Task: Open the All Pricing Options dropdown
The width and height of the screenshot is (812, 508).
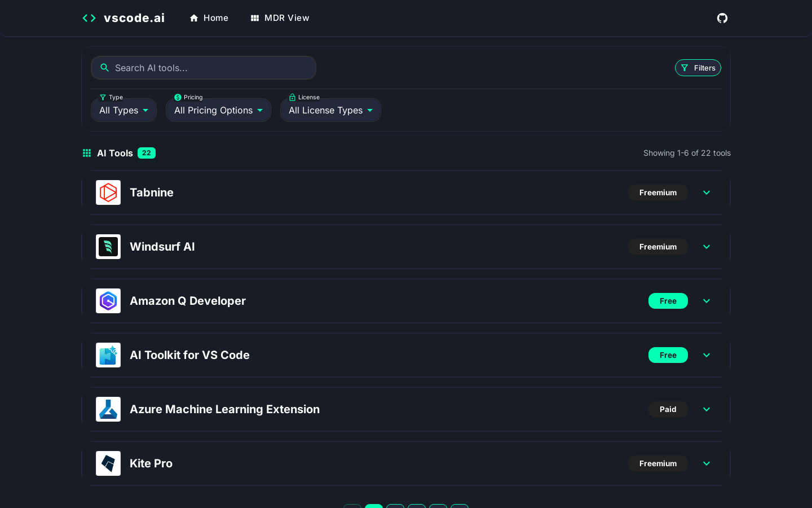Action: coord(218,110)
